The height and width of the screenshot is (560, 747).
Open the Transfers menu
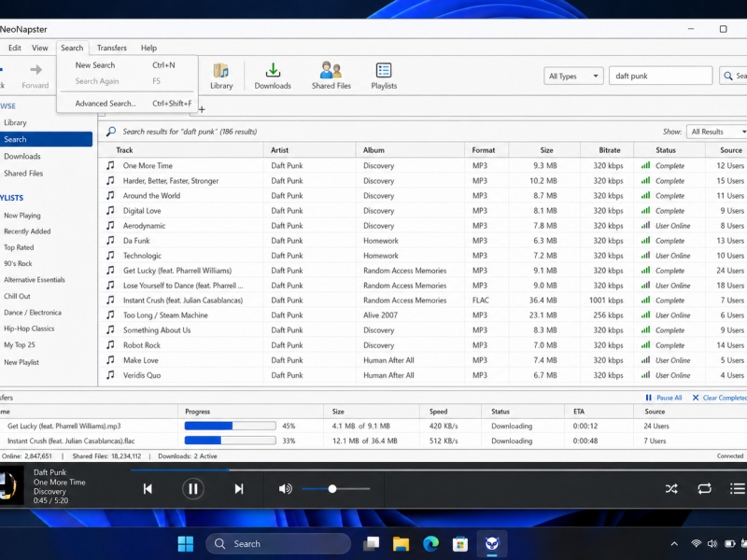112,49
